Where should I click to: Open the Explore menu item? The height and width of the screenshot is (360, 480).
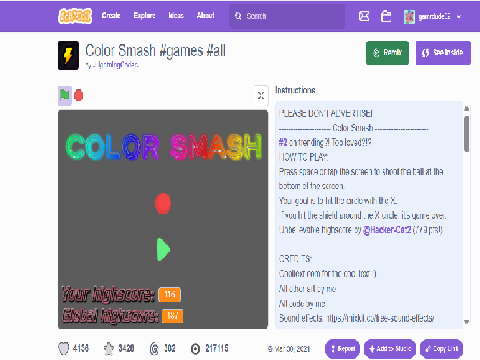click(x=144, y=15)
